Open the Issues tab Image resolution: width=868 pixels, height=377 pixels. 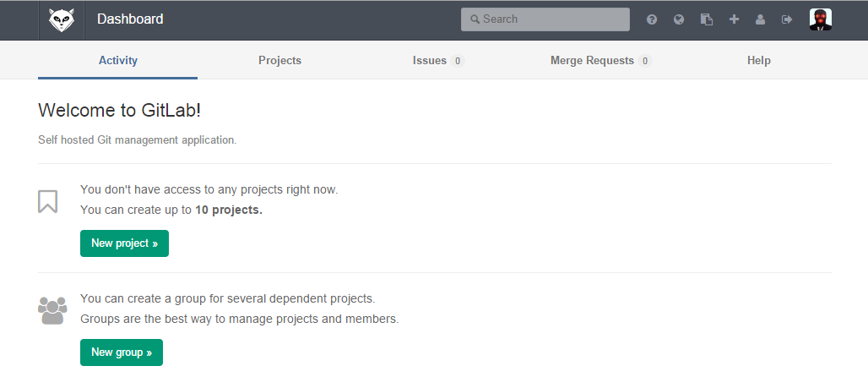pyautogui.click(x=437, y=60)
